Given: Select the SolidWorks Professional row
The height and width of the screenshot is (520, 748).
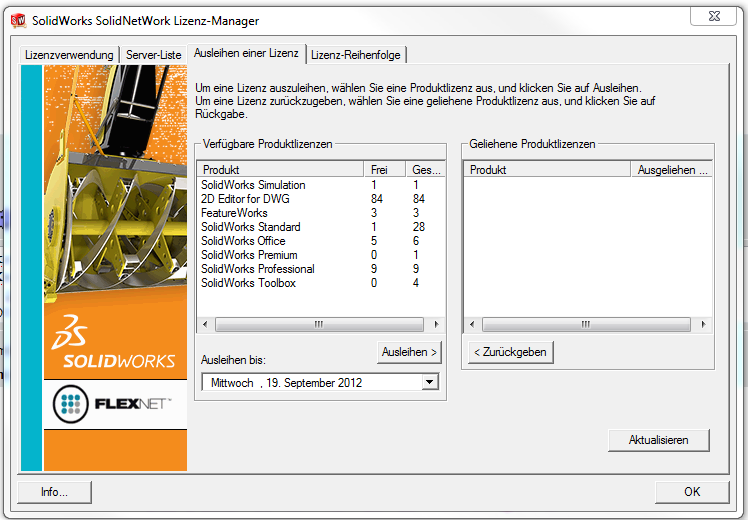Looking at the screenshot, I should (321, 269).
